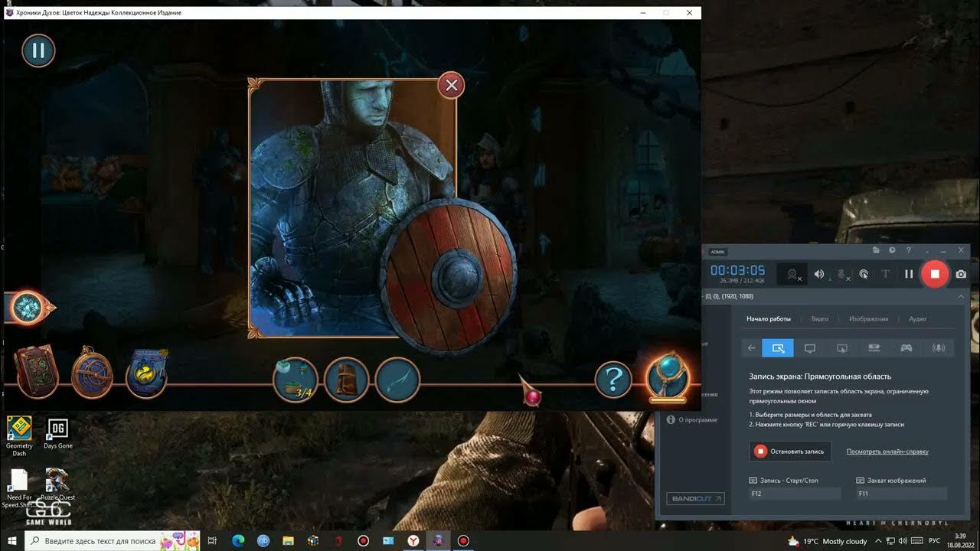Click the taskbar search box

tap(113, 541)
